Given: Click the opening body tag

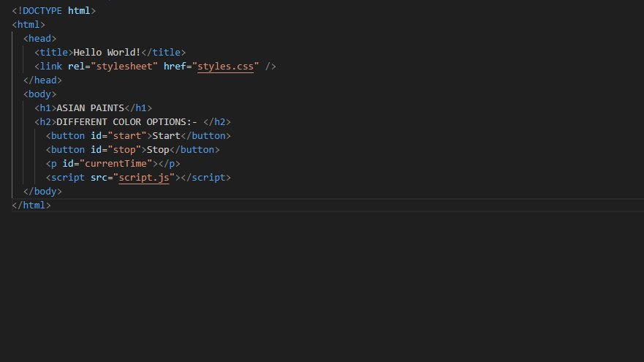Looking at the screenshot, I should pos(40,94).
